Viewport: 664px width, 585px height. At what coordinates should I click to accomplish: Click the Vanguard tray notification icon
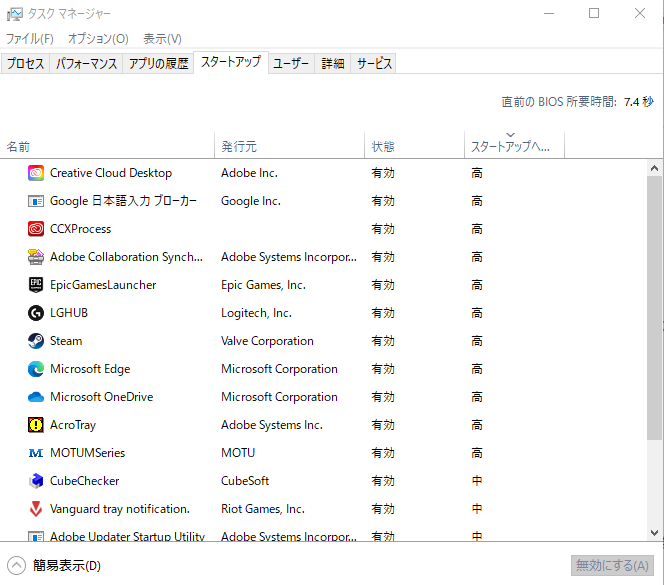coord(36,509)
